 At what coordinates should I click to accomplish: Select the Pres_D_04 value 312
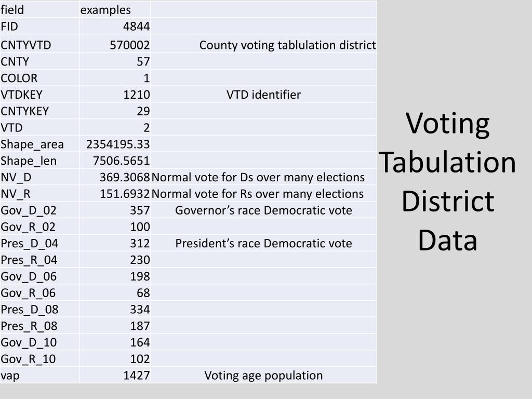point(140,243)
